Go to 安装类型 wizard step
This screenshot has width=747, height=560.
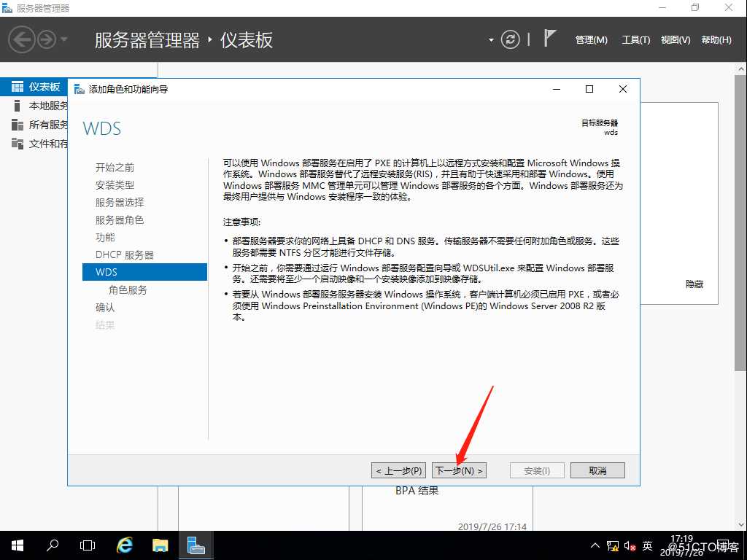tap(115, 184)
